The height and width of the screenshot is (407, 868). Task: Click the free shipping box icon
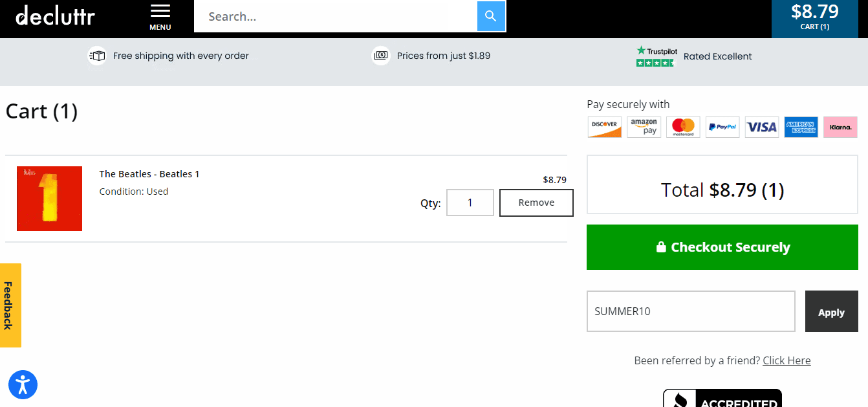coord(97,56)
